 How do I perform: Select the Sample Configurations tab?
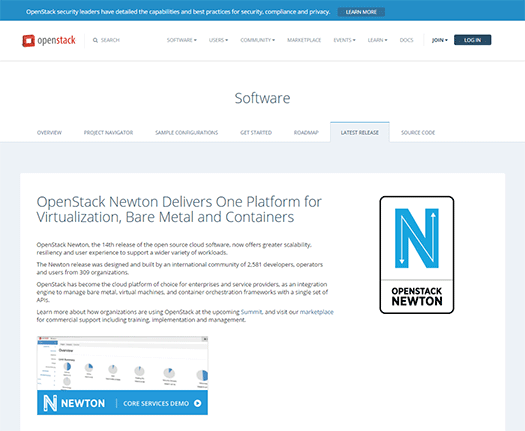click(186, 133)
